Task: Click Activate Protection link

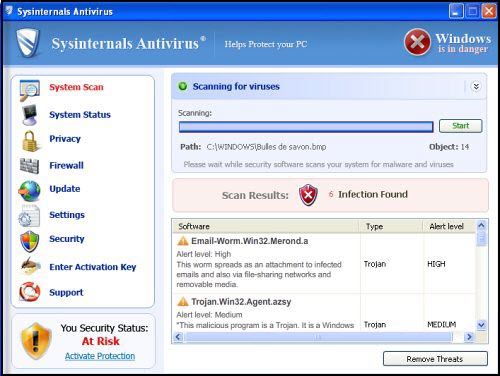Action: [100, 356]
